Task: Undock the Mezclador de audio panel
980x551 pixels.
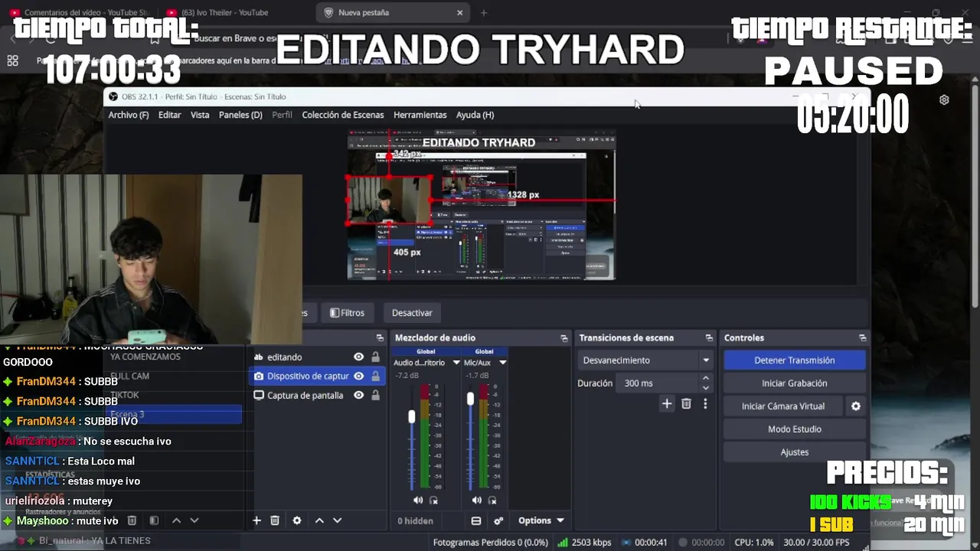Action: click(564, 337)
